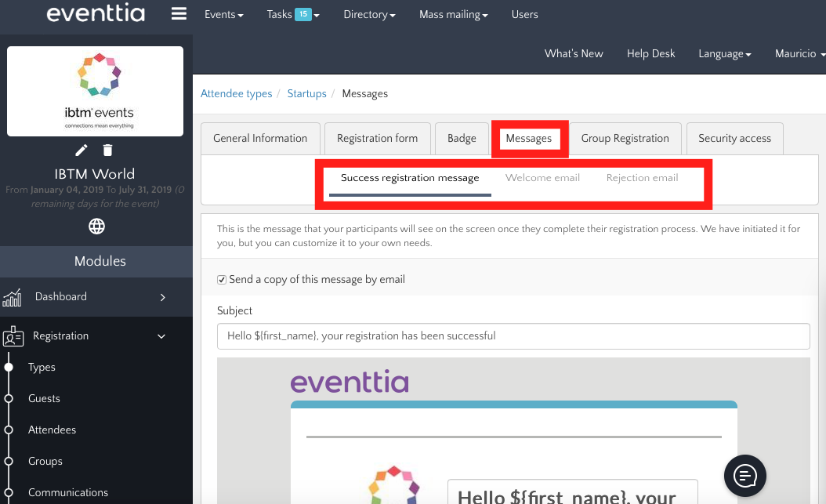The image size is (826, 504).
Task: Click the globe website icon
Action: click(x=96, y=227)
